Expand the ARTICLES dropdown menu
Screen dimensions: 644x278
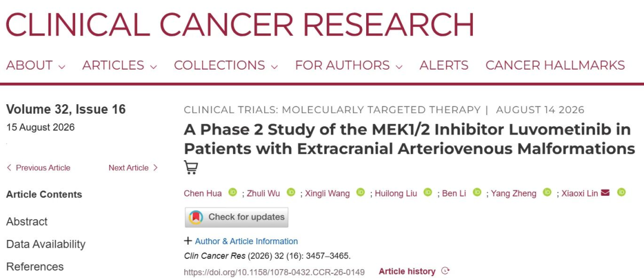click(x=119, y=65)
